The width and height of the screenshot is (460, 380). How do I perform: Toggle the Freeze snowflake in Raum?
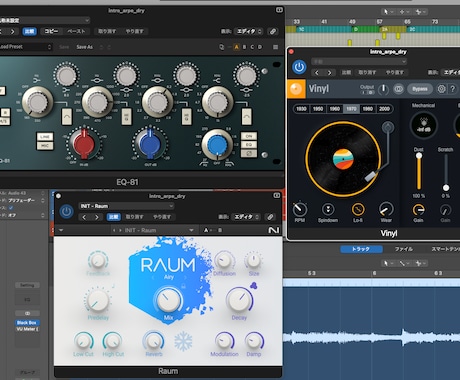tap(183, 342)
